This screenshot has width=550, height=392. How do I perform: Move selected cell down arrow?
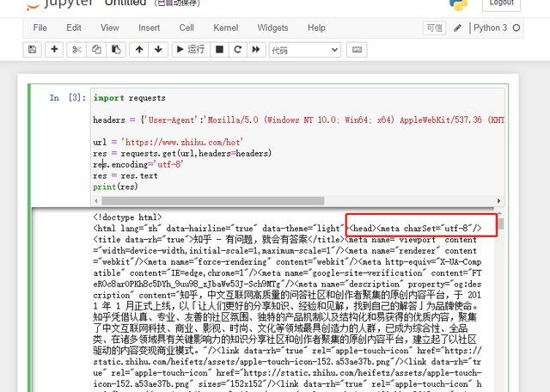coord(158,50)
